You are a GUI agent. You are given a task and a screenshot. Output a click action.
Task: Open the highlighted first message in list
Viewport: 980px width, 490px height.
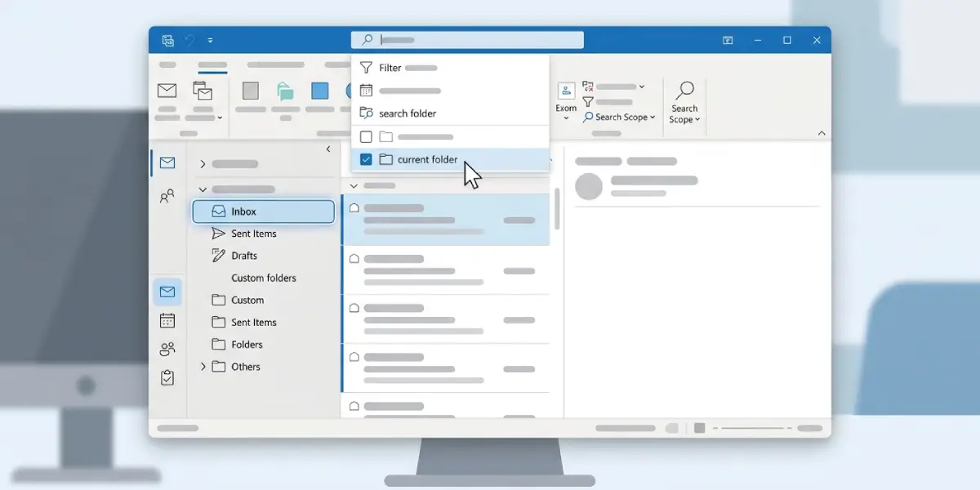tap(446, 220)
